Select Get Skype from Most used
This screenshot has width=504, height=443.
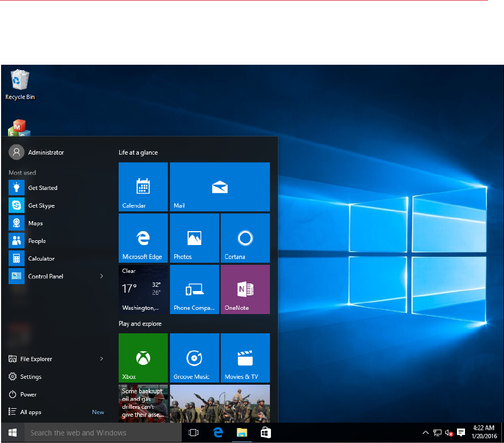point(41,205)
